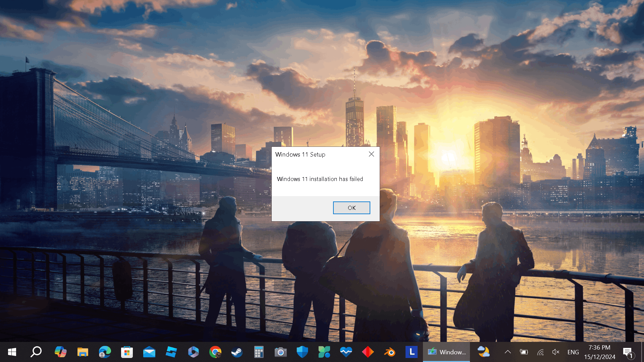Open Calculator from the taskbar
The image size is (644, 362).
259,352
